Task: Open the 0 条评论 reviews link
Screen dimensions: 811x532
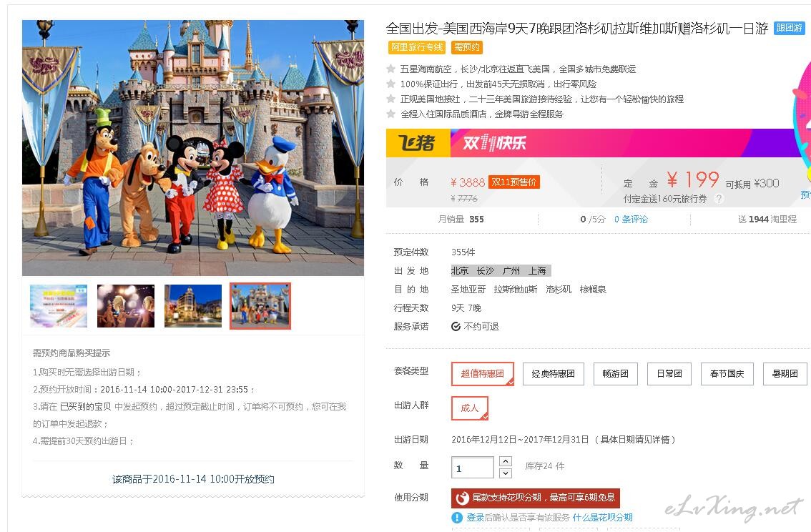Action: 631,220
